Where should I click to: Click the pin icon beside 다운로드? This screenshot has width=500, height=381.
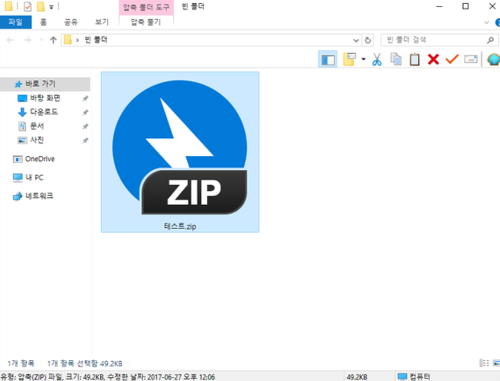85,112
